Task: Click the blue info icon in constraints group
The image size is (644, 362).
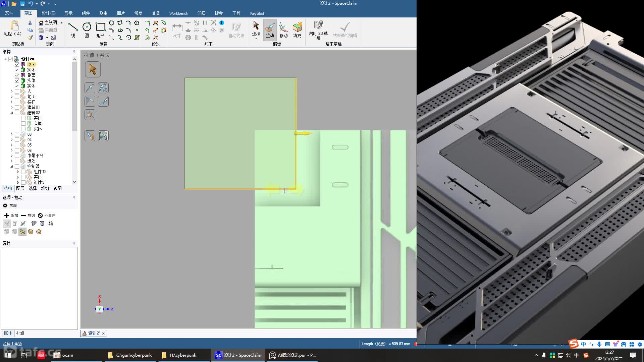Action: coord(222,23)
